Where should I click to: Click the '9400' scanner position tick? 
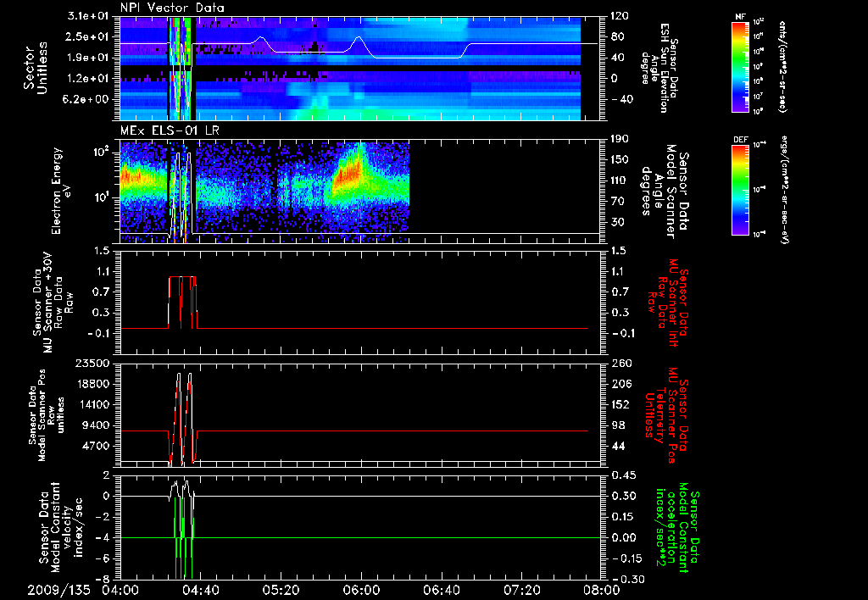(x=97, y=425)
